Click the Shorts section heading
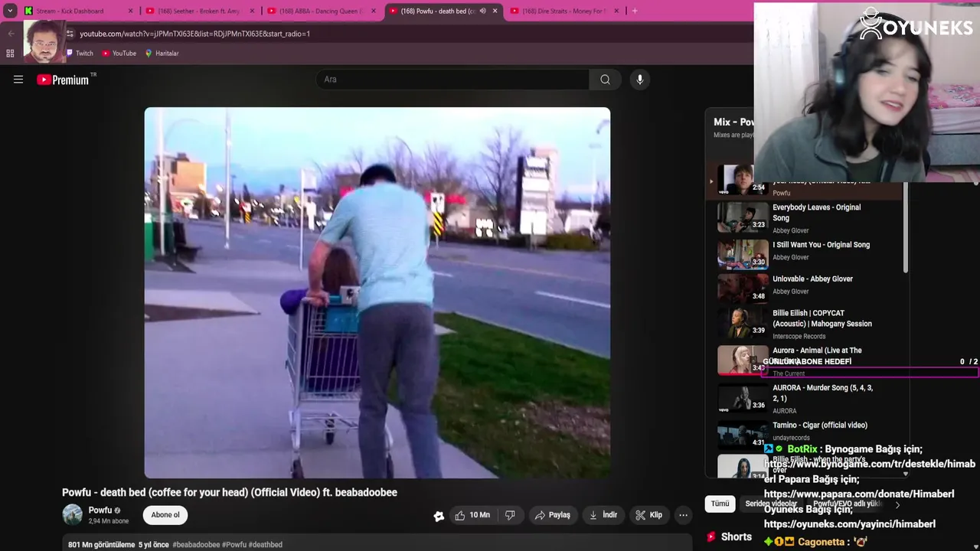 coord(737,537)
